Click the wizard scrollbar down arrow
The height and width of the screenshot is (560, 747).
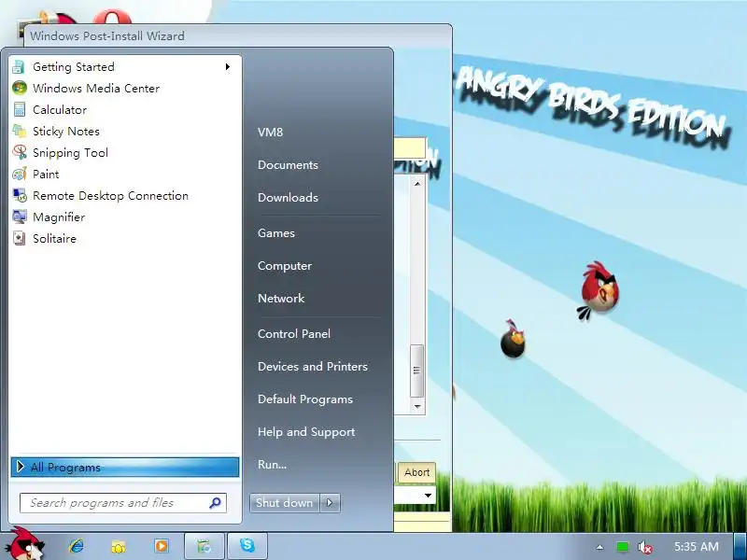(417, 407)
